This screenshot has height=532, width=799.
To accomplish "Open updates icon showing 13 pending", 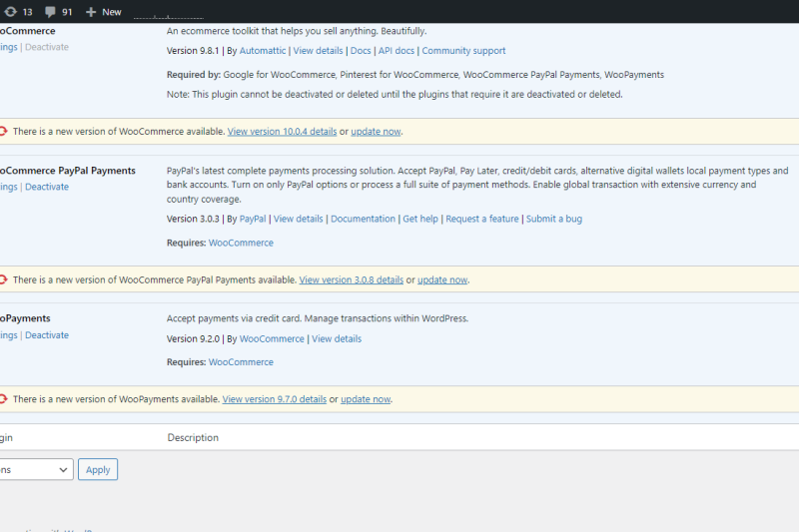I will (11, 12).
